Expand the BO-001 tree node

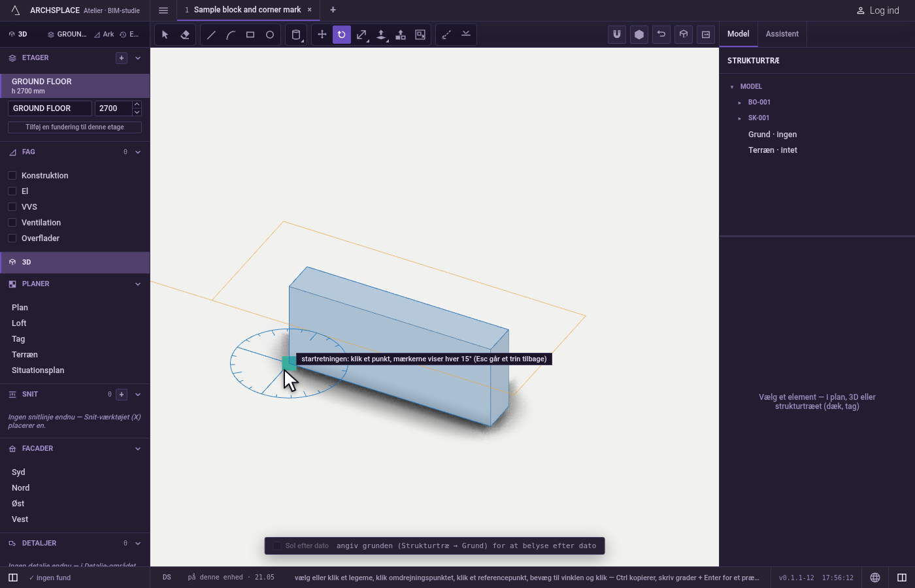(740, 103)
